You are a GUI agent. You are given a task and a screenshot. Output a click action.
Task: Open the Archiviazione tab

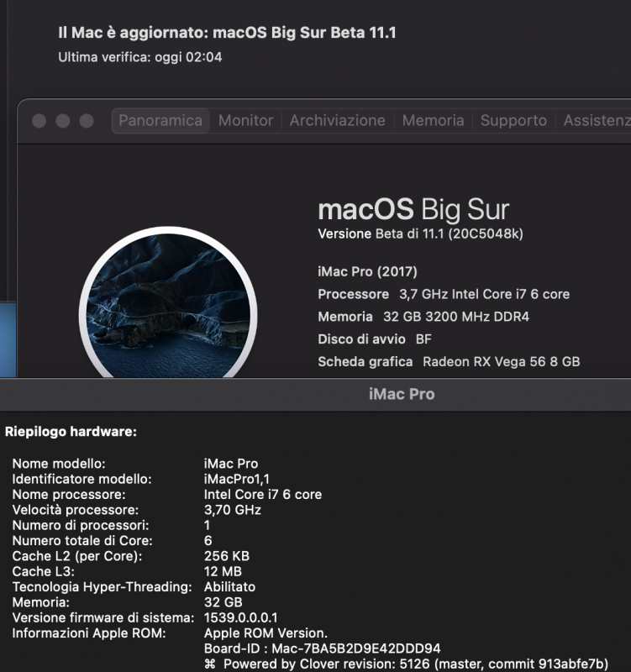(x=338, y=120)
